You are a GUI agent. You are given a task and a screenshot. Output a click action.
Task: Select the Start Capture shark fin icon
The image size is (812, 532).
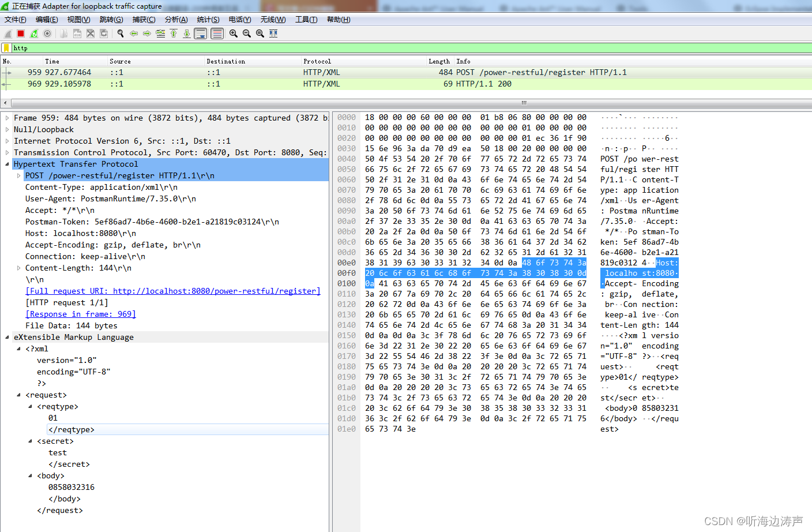click(7, 33)
